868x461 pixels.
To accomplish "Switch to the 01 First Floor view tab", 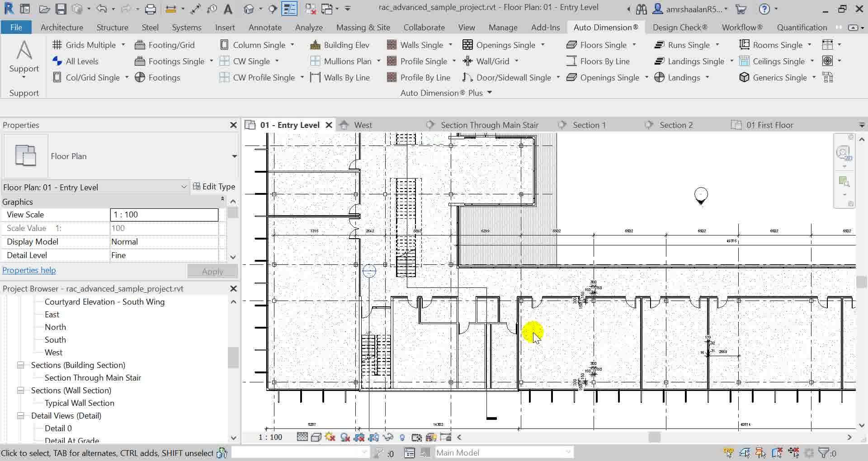I will point(769,125).
